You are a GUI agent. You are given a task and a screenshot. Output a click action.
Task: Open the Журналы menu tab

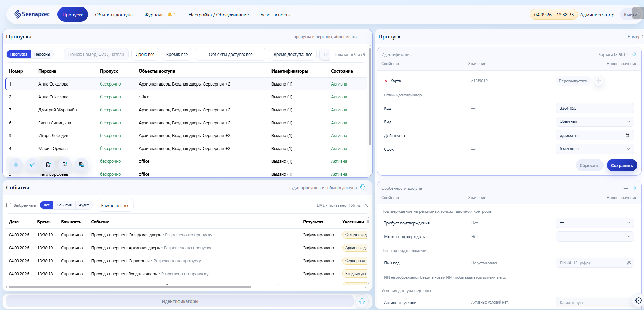(154, 15)
